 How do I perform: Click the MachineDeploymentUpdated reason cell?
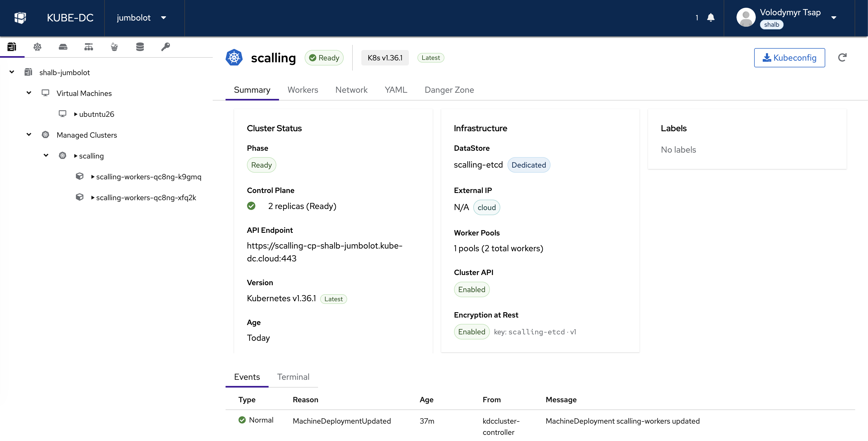pyautogui.click(x=342, y=421)
